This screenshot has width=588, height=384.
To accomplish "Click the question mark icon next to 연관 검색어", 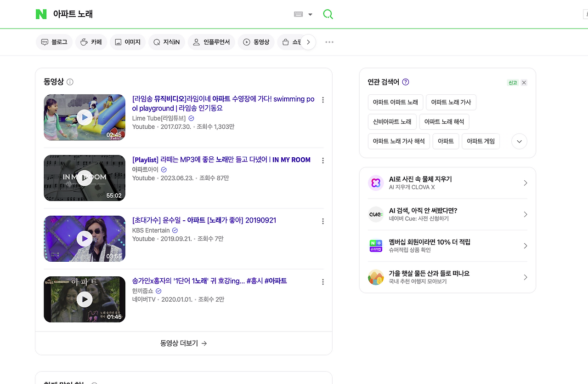I will click(x=405, y=82).
